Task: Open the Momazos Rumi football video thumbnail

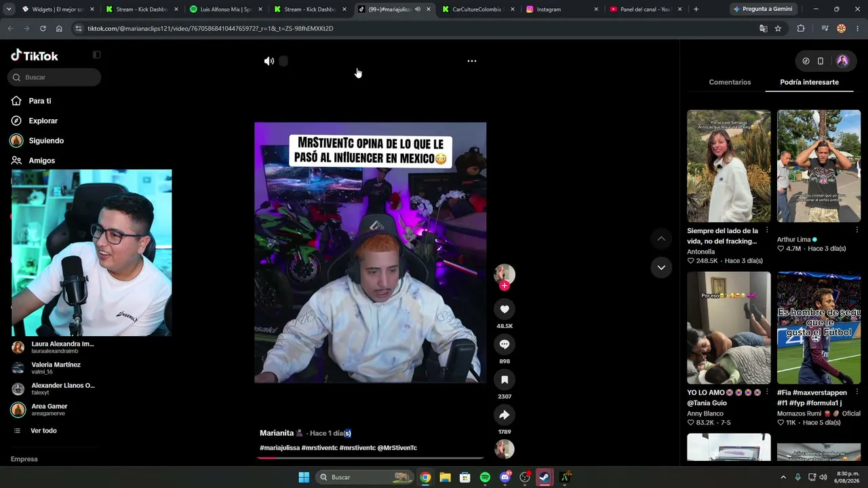Action: click(x=818, y=328)
